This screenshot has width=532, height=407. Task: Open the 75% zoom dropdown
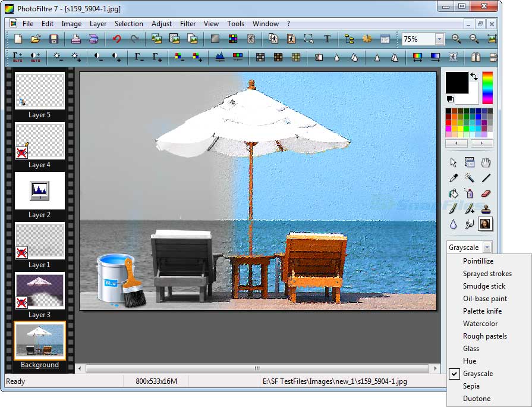coord(439,39)
